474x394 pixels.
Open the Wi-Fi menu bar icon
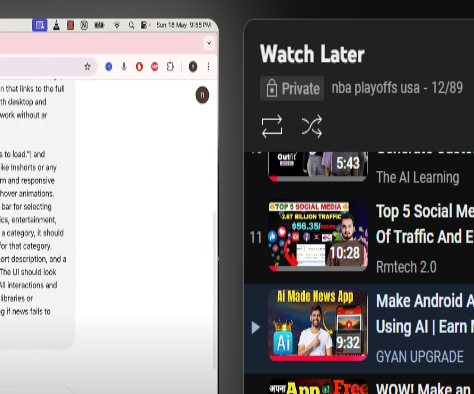pyautogui.click(x=117, y=25)
